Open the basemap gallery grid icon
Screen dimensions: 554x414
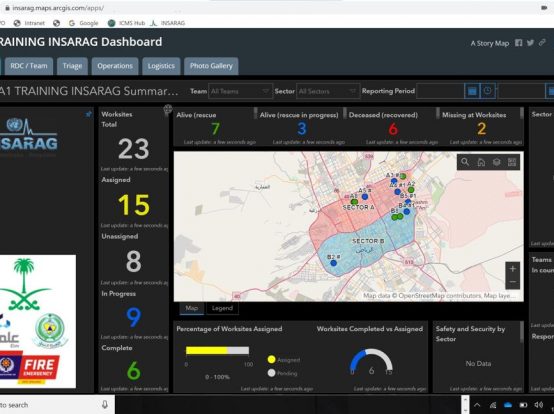tap(512, 162)
